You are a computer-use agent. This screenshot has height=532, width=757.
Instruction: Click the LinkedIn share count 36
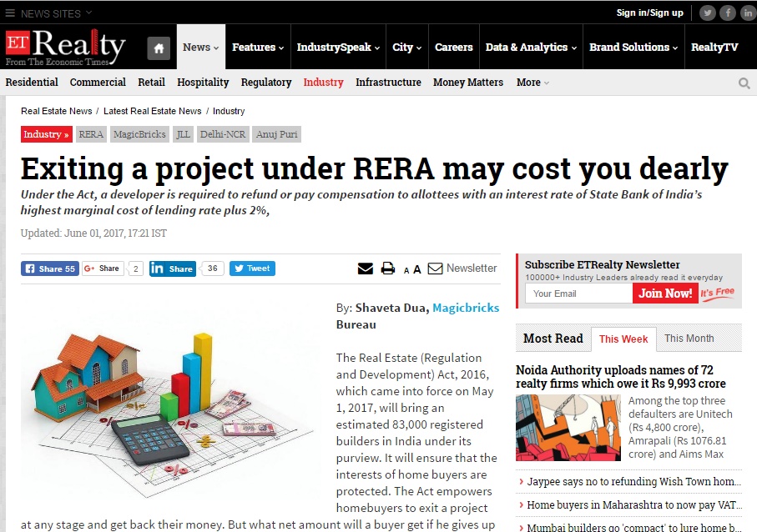(x=213, y=269)
